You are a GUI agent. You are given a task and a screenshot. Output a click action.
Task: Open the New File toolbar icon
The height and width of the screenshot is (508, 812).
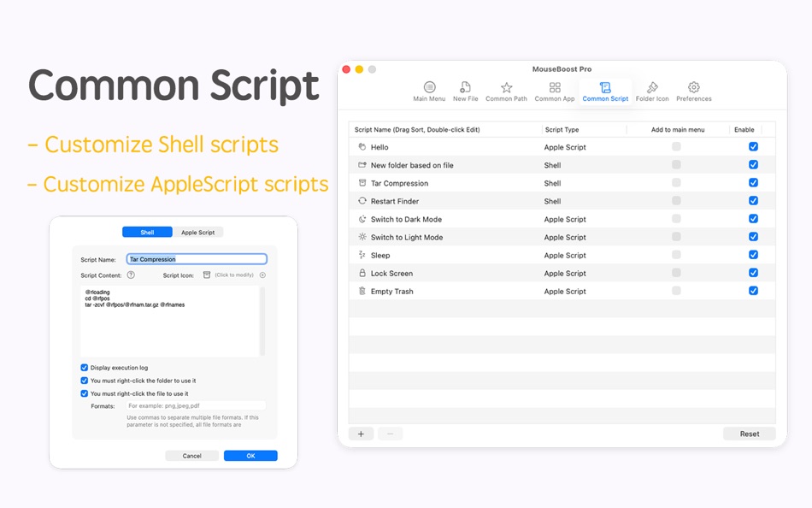pyautogui.click(x=465, y=92)
